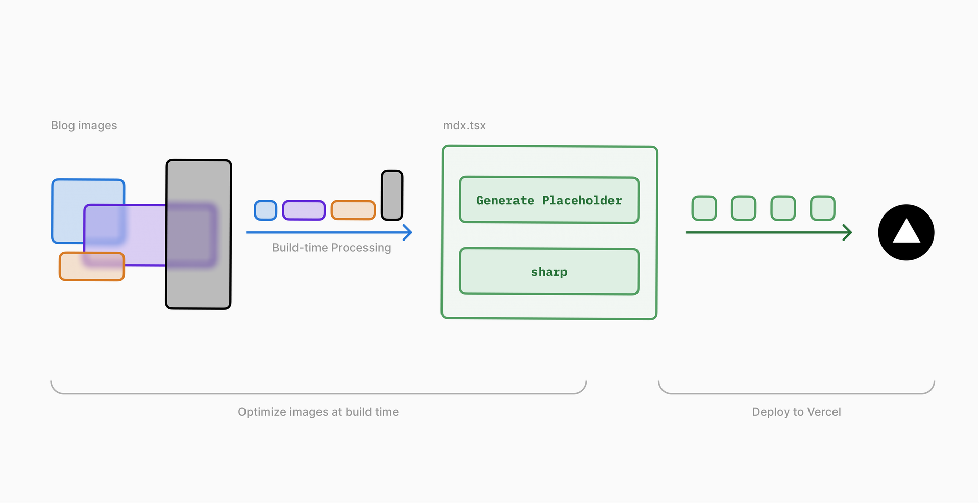
Task: Click the black Vercel triangle logo
Action: tap(906, 232)
